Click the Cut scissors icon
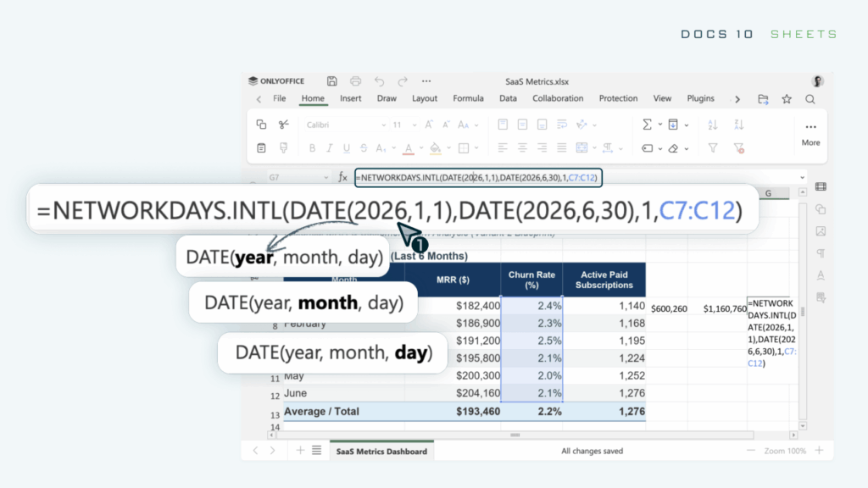 coord(284,125)
